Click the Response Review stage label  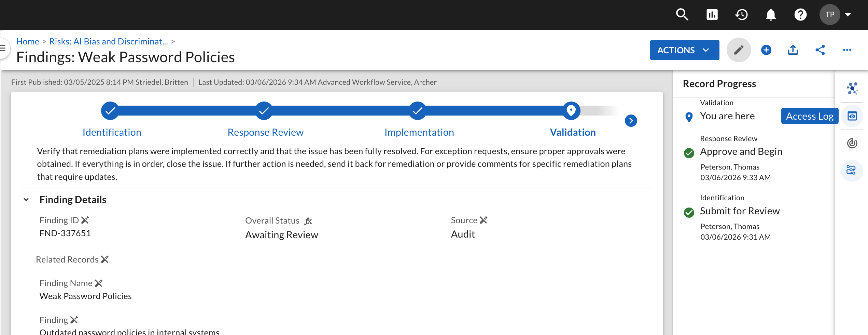(x=265, y=132)
